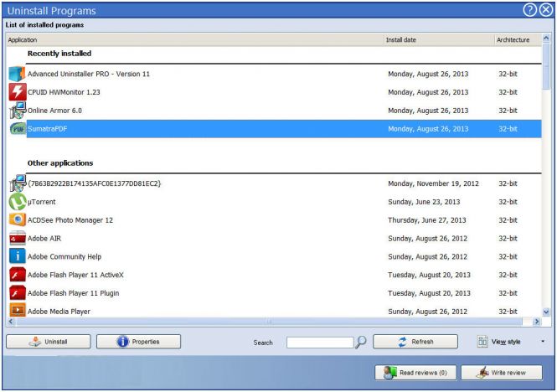Click the Write review button
Screen dimensions: 557x392
(x=502, y=373)
